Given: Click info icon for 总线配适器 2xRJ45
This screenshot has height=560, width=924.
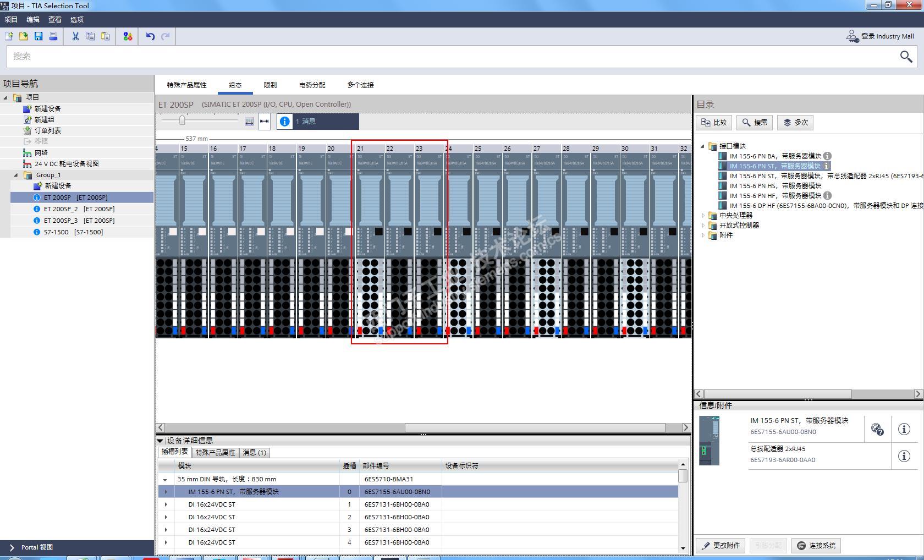Looking at the screenshot, I should click(x=904, y=456).
